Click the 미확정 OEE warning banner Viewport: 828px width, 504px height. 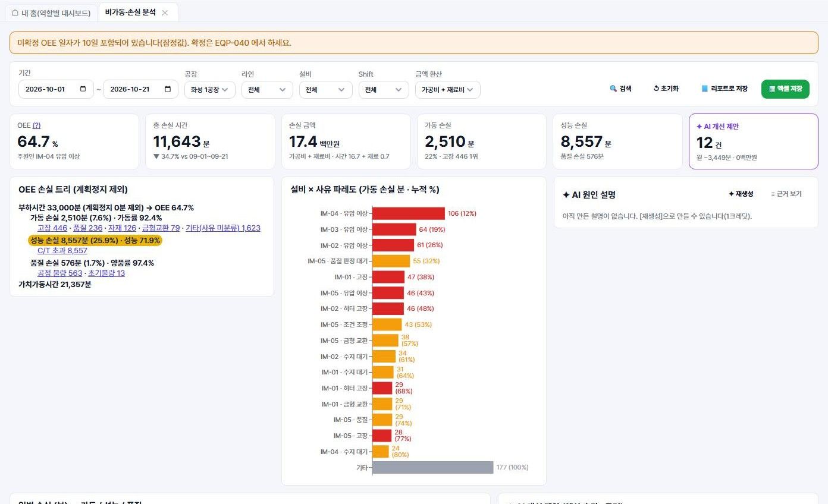(414, 43)
